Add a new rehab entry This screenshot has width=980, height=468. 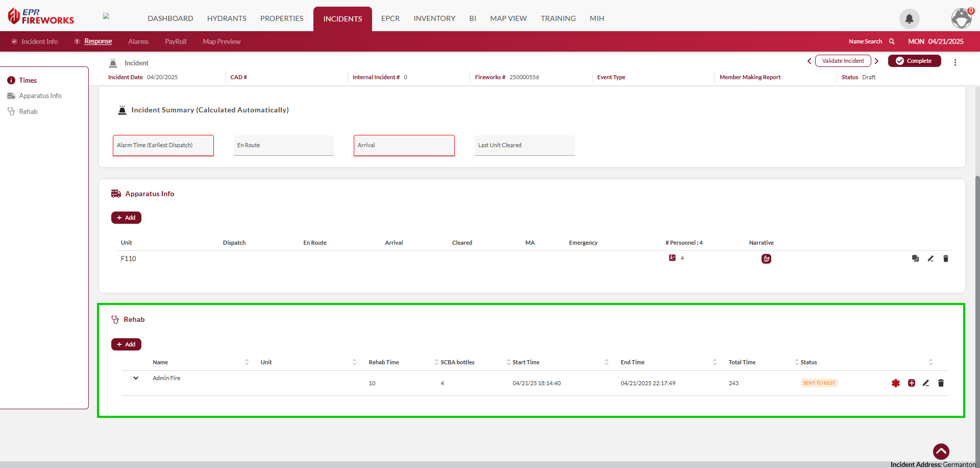126,344
